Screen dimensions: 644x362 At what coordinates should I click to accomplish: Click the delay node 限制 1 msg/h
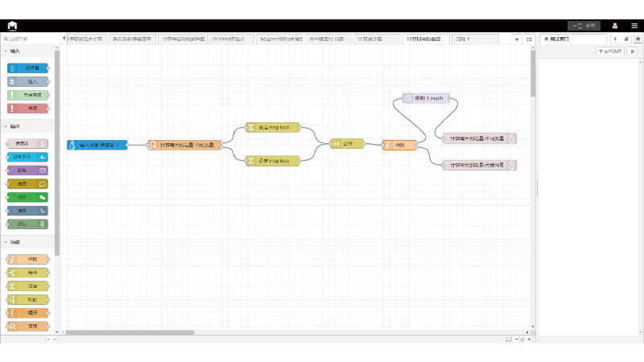425,98
